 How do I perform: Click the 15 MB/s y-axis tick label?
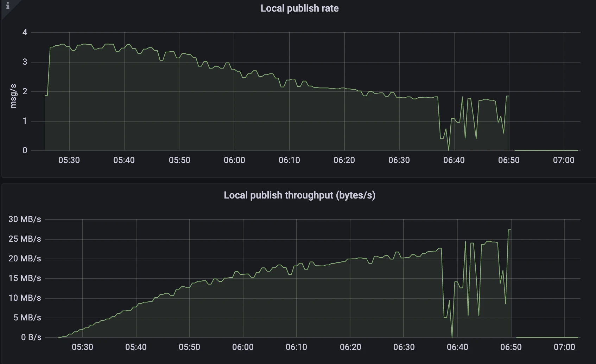coord(25,278)
